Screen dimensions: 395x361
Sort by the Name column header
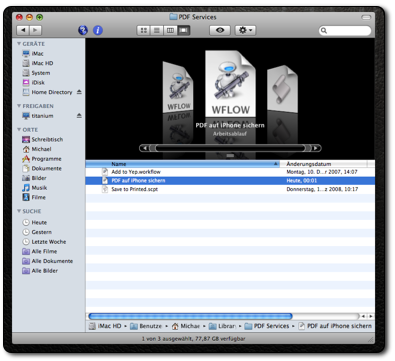coord(182,164)
